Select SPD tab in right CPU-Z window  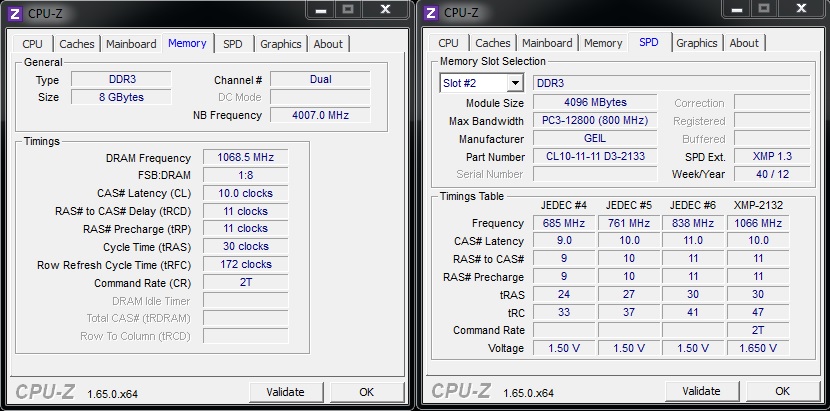pos(649,42)
